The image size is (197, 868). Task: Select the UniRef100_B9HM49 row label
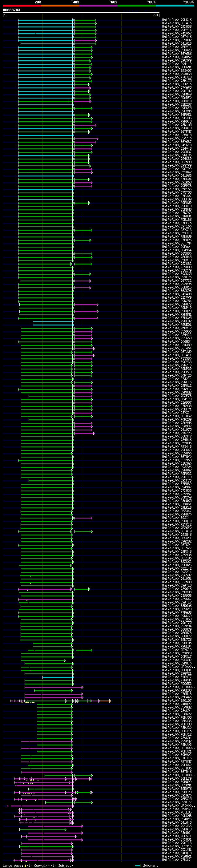click(177, 94)
